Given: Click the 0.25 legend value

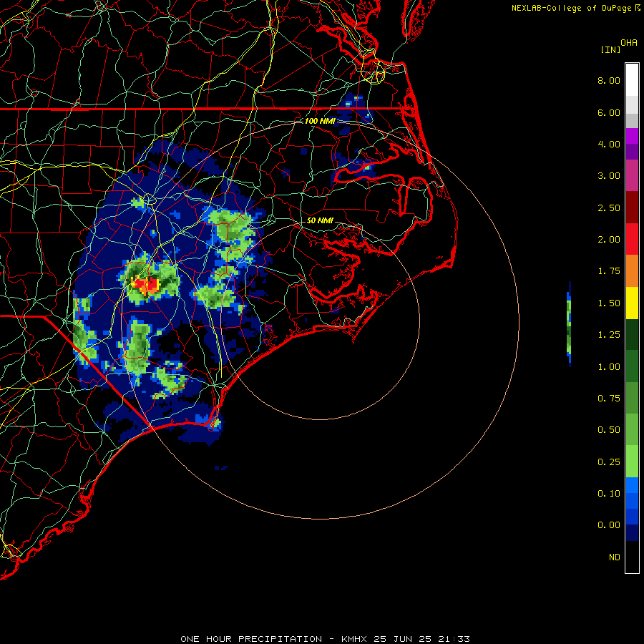Looking at the screenshot, I should (x=609, y=462).
